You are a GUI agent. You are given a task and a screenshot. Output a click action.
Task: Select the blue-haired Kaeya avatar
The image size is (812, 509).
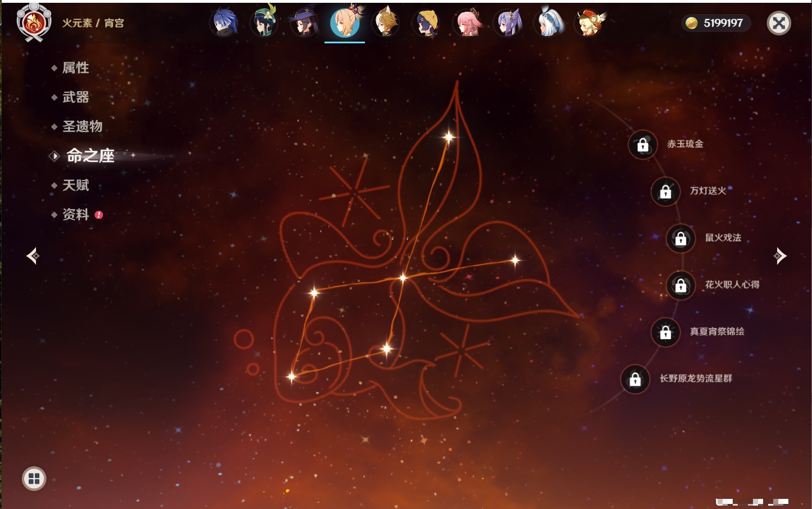point(224,24)
